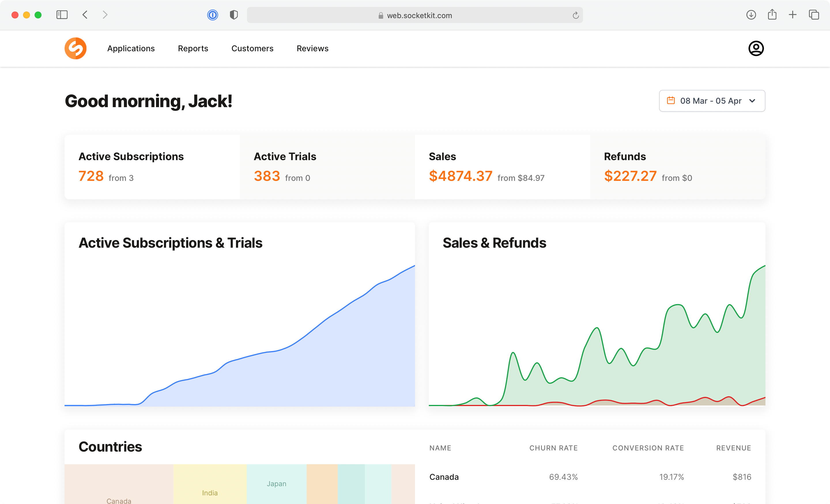830x504 pixels.
Task: Toggle the browser sidebar panel
Action: coord(62,15)
